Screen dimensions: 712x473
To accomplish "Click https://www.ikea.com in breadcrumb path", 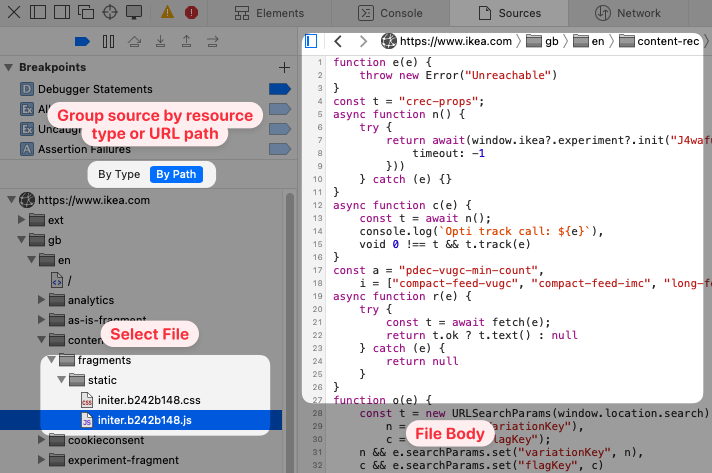I will coord(447,41).
